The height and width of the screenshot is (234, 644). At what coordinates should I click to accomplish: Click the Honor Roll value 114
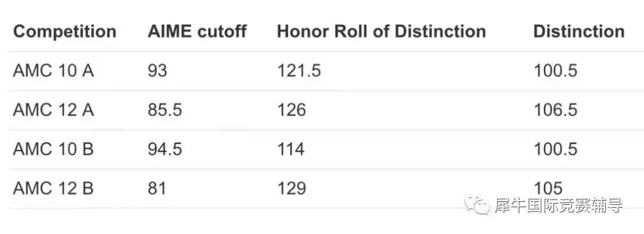(x=291, y=149)
